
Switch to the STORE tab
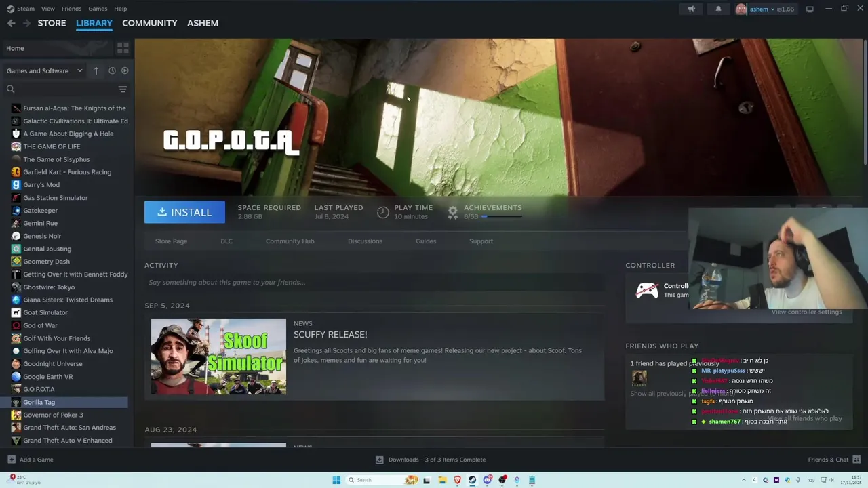[52, 23]
